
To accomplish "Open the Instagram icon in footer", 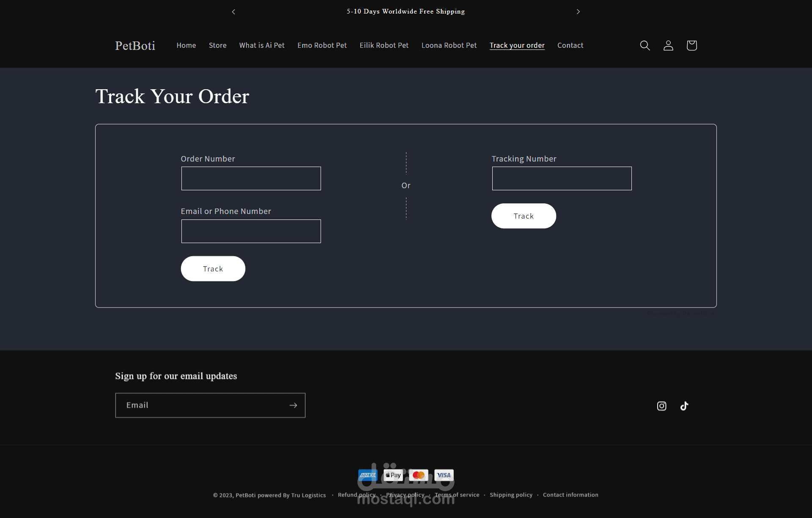I will pos(661,406).
